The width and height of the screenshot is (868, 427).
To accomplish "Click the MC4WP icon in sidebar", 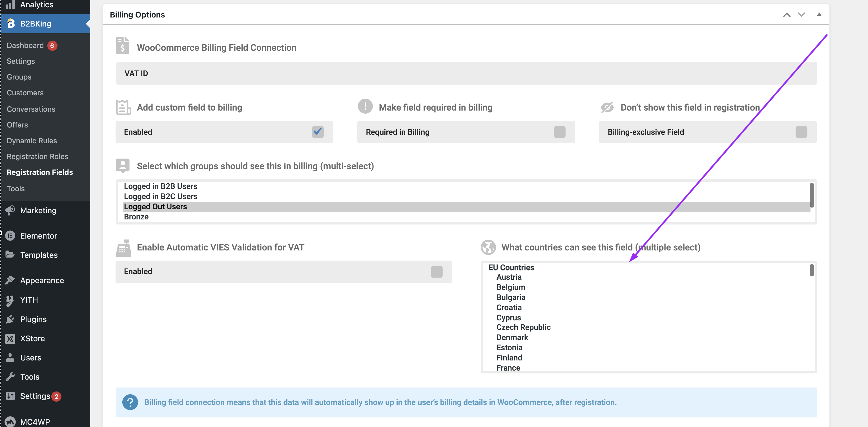I will 10,422.
